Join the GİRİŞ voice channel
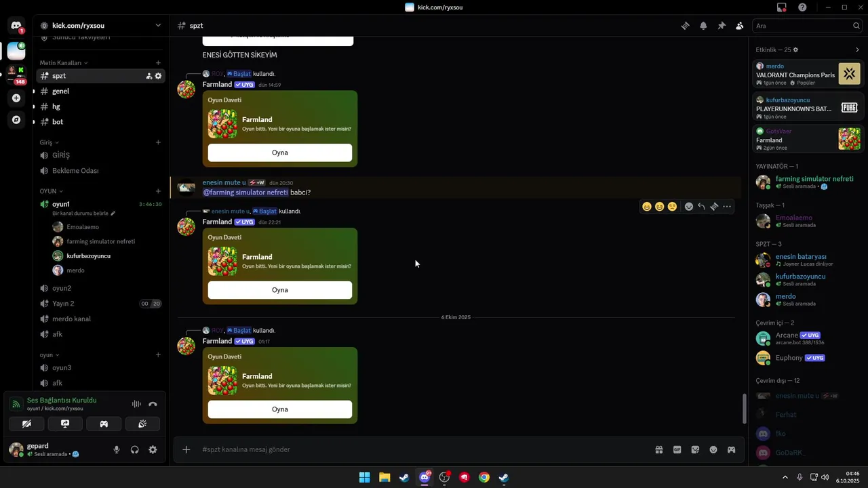Image resolution: width=868 pixels, height=488 pixels. 100,155
